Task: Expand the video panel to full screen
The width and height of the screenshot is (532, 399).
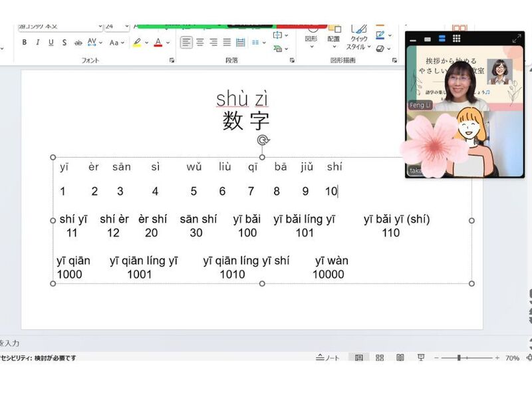Action: pyautogui.click(x=517, y=39)
